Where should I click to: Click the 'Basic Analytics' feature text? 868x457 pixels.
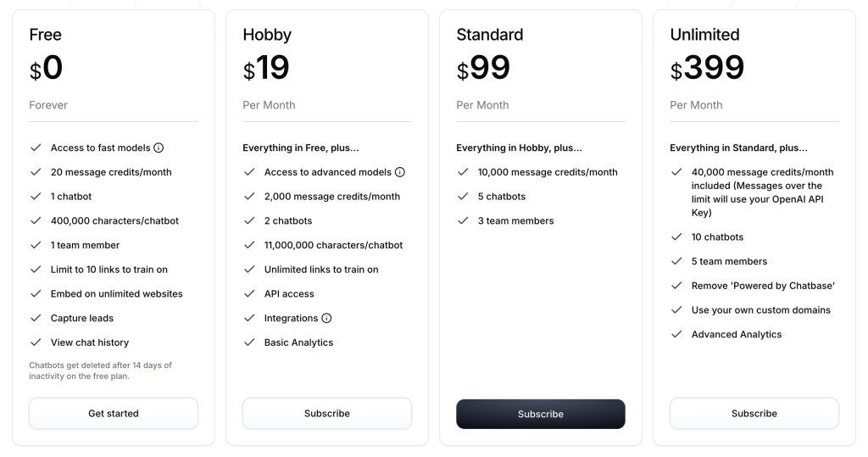[x=298, y=343]
